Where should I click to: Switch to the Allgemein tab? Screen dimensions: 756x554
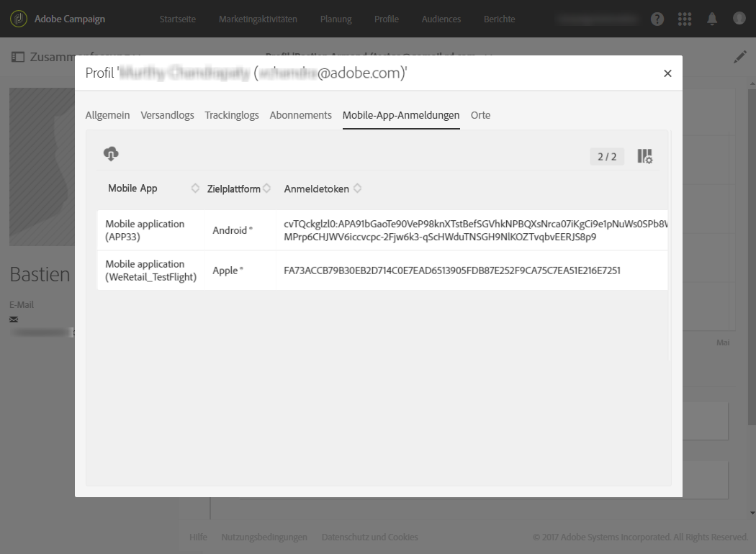pyautogui.click(x=107, y=115)
